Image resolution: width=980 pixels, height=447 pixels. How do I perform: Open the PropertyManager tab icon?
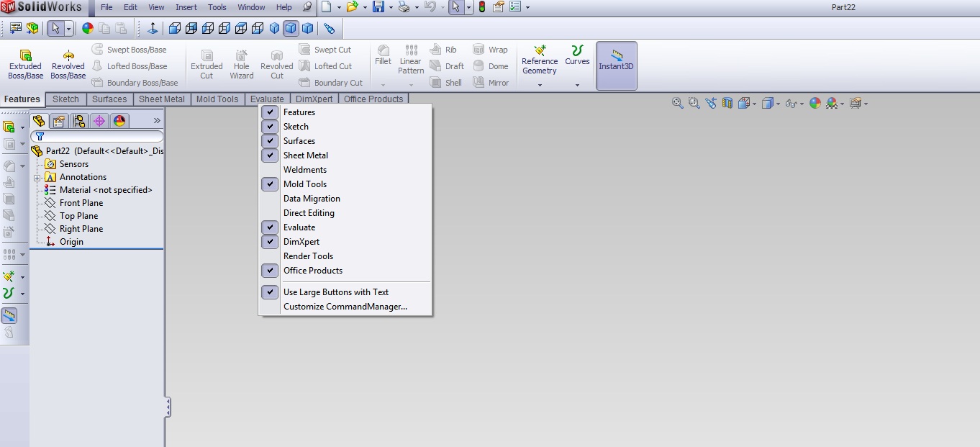[59, 121]
